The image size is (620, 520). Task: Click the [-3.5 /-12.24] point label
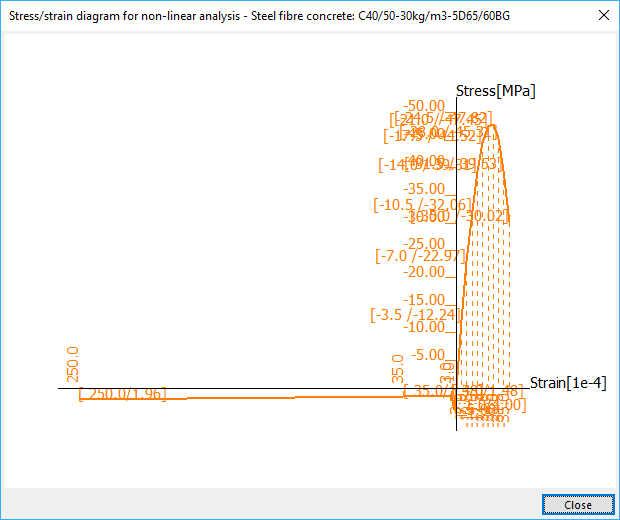point(412,314)
